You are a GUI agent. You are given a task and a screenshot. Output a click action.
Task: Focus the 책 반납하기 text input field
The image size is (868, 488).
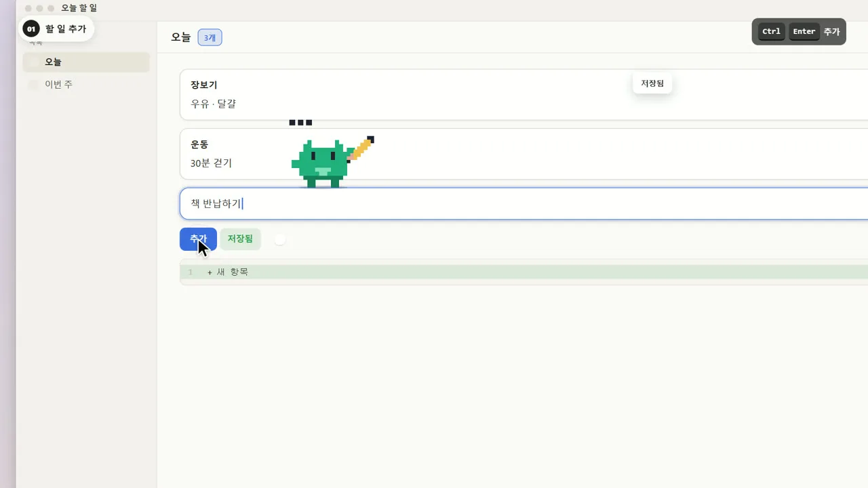524,203
